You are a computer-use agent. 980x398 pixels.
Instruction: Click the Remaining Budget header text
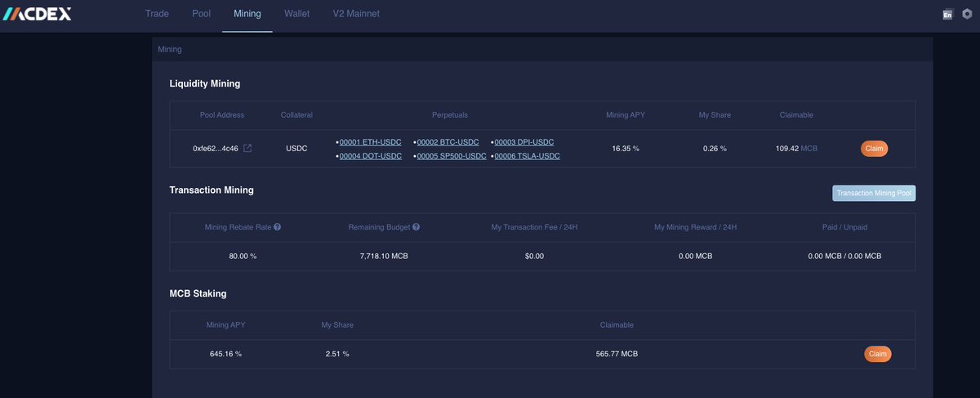coord(380,226)
